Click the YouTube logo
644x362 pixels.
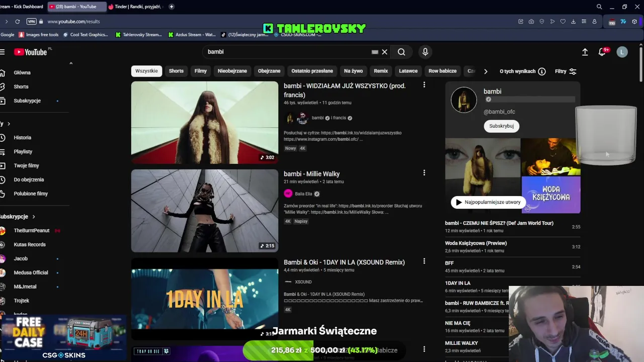[30, 52]
